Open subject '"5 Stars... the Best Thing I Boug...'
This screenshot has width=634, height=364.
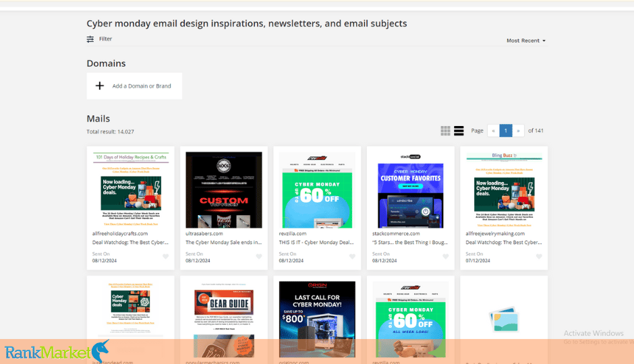tap(410, 243)
